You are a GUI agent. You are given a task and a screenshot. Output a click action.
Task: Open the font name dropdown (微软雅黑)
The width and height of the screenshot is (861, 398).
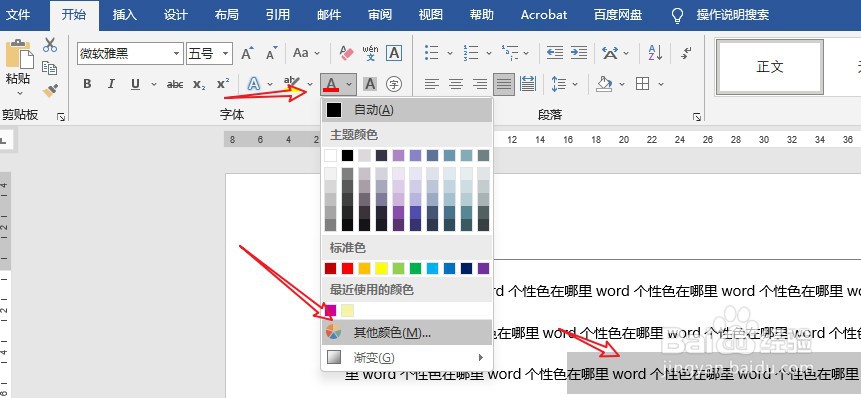coord(176,54)
